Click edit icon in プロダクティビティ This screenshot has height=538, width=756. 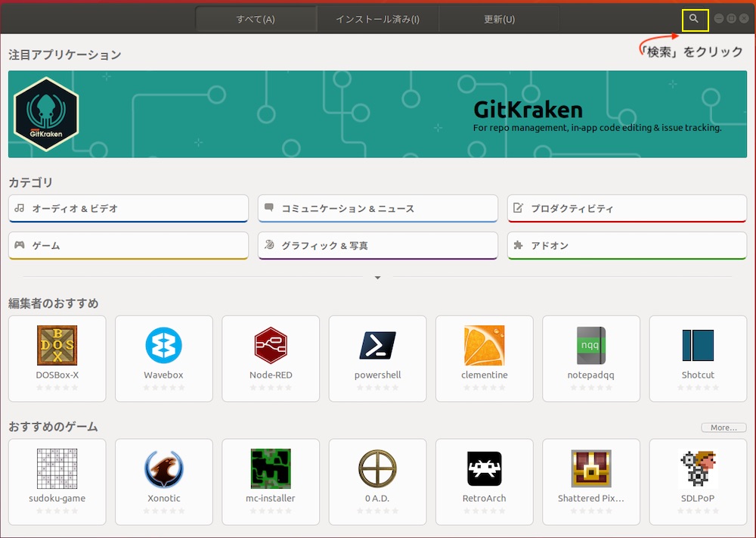[x=519, y=207]
